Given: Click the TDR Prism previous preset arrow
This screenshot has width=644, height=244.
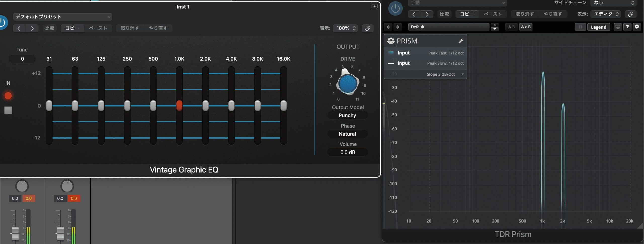Looking at the screenshot, I should pyautogui.click(x=388, y=27).
